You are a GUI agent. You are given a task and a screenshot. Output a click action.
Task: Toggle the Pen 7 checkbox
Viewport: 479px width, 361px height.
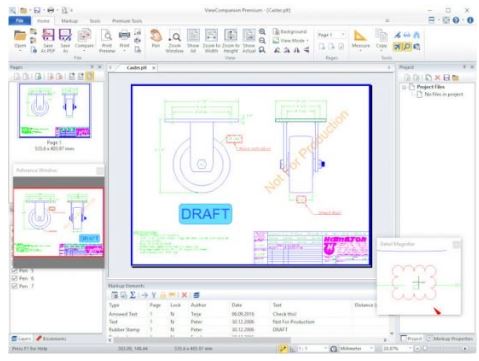[x=15, y=286]
